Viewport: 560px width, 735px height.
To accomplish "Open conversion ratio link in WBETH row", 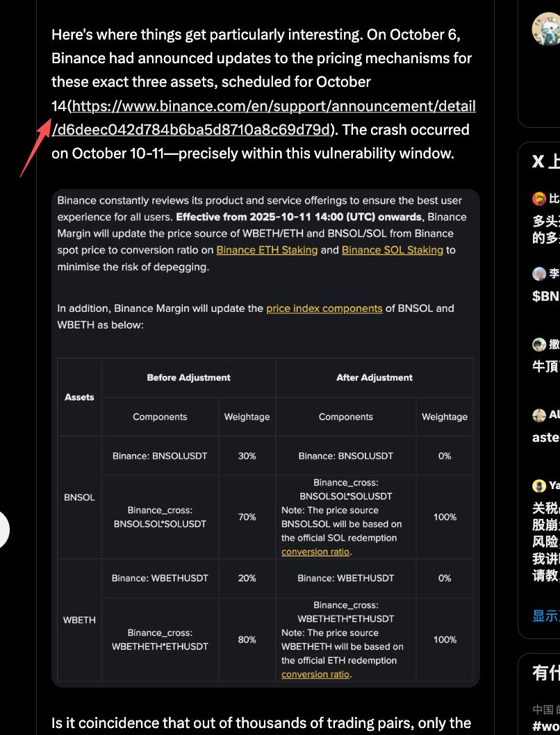I will coord(315,674).
